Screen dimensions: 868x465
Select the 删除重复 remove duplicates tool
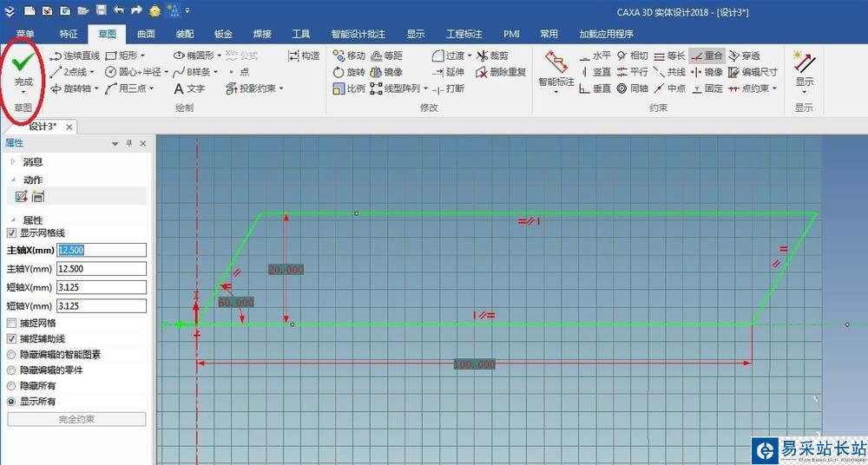click(501, 72)
